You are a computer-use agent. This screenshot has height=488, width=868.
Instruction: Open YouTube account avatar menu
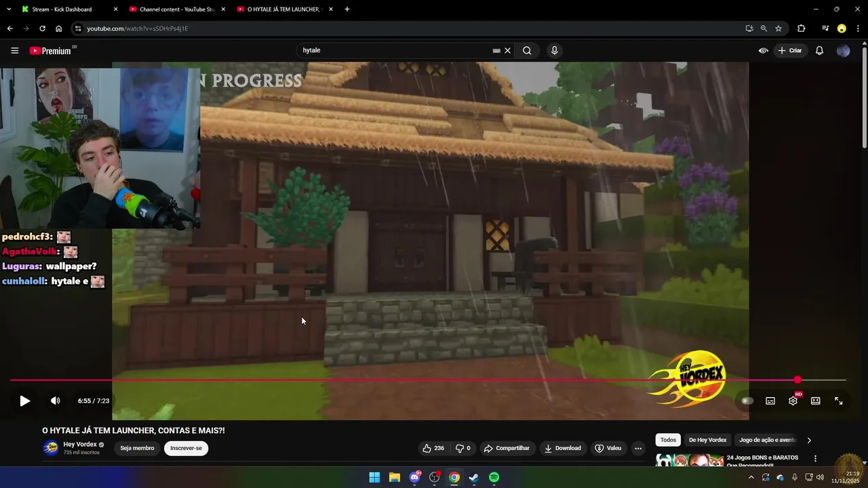click(844, 50)
